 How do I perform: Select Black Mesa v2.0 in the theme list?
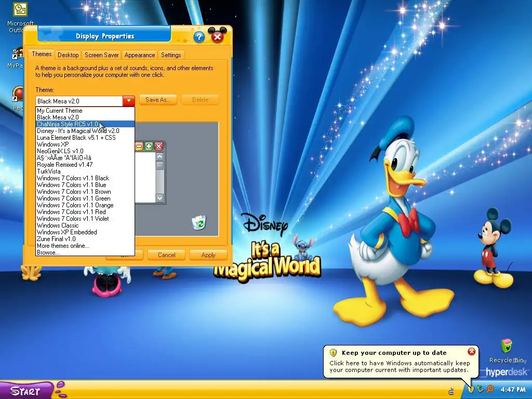pos(85,117)
